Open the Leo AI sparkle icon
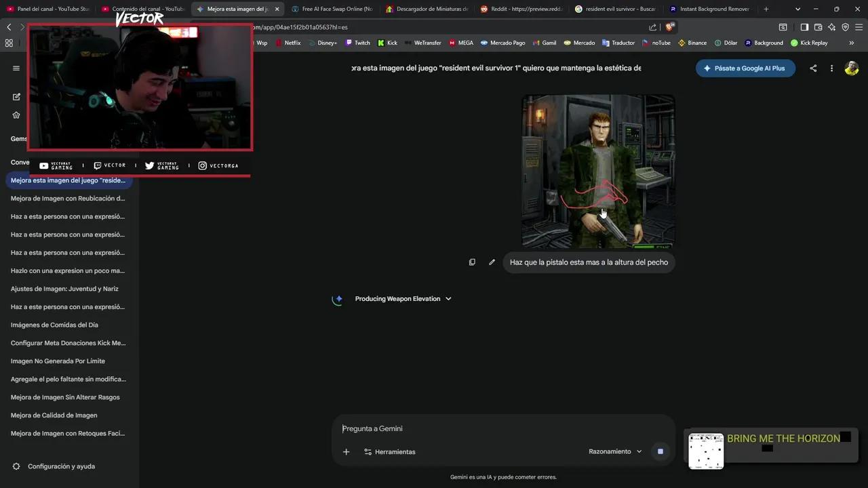Image resolution: width=868 pixels, height=488 pixels. pos(831,27)
